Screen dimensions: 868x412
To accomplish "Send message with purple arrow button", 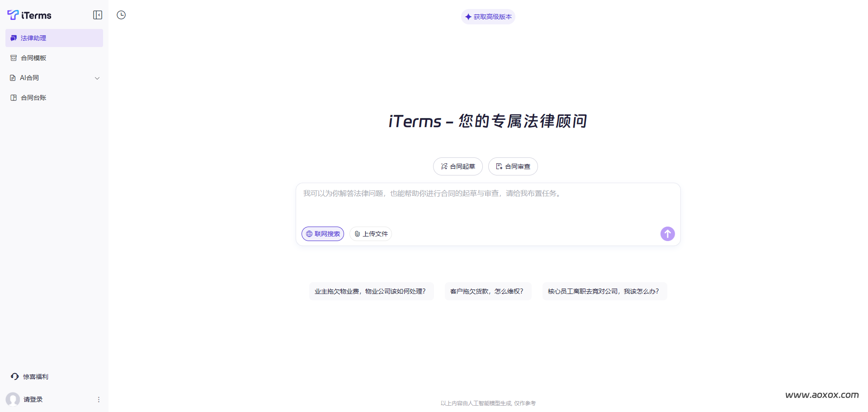I will 668,234.
